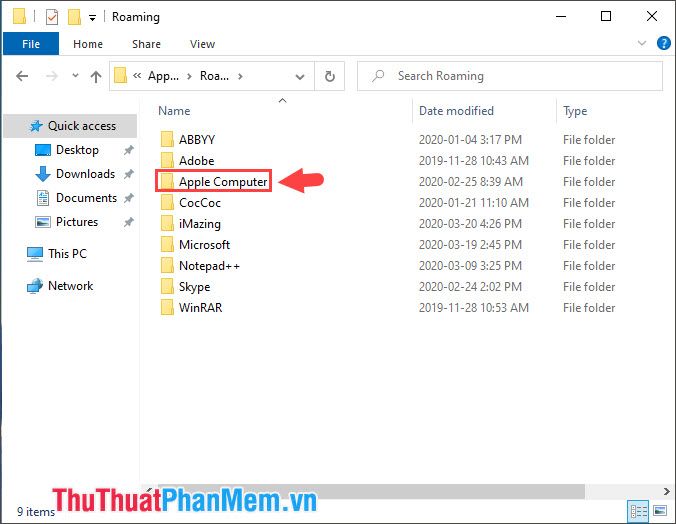Open the recent locations dropdown arrow
Image resolution: width=676 pixels, height=524 pixels.
coord(75,76)
